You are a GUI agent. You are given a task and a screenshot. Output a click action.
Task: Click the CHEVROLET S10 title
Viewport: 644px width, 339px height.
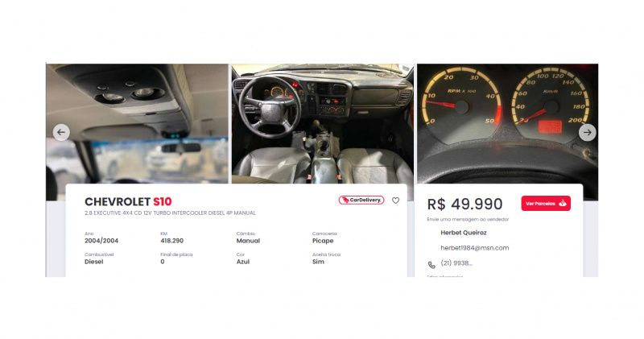[x=128, y=202]
